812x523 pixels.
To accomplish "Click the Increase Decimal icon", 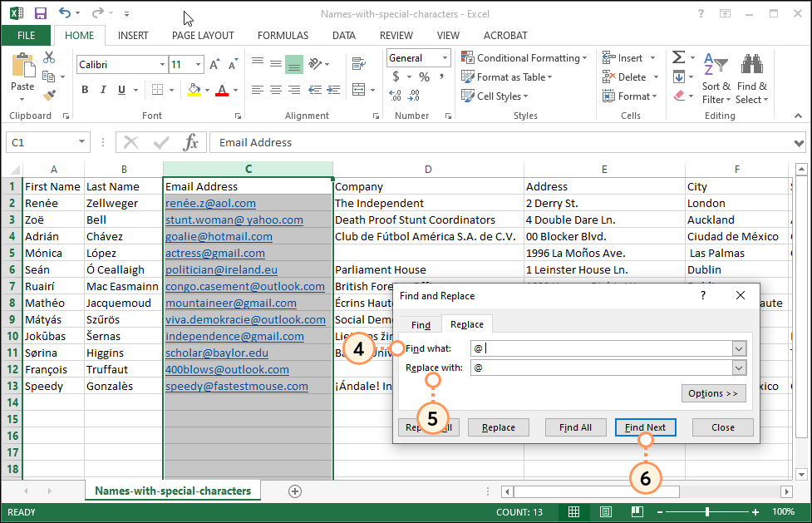I will (x=395, y=96).
